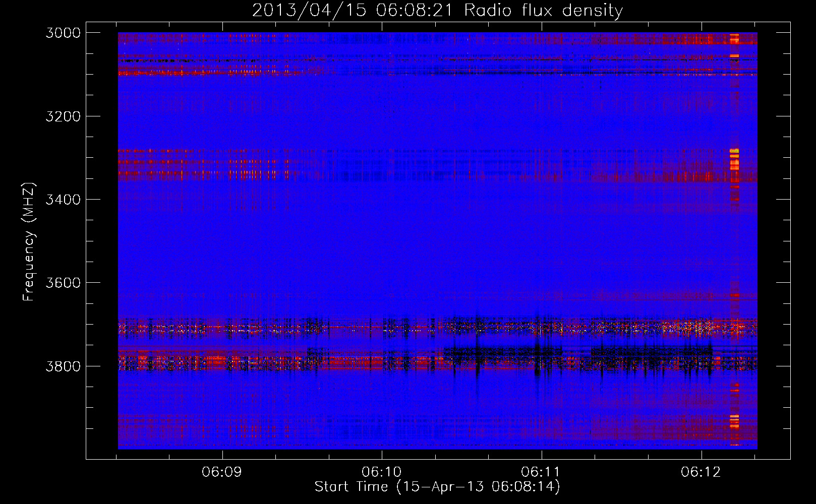Click the plot title '2013/04/15 06:08:21 Radio flux density'

(437, 10)
